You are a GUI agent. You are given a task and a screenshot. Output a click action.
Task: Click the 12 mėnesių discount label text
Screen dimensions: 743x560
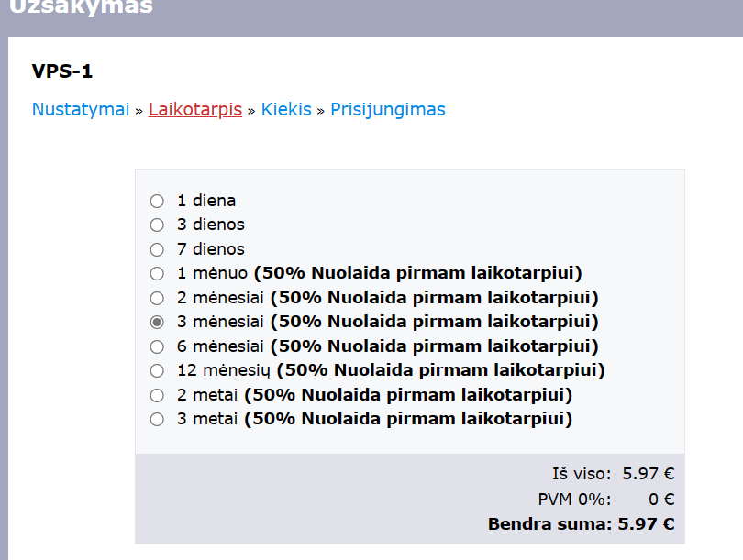pos(440,370)
